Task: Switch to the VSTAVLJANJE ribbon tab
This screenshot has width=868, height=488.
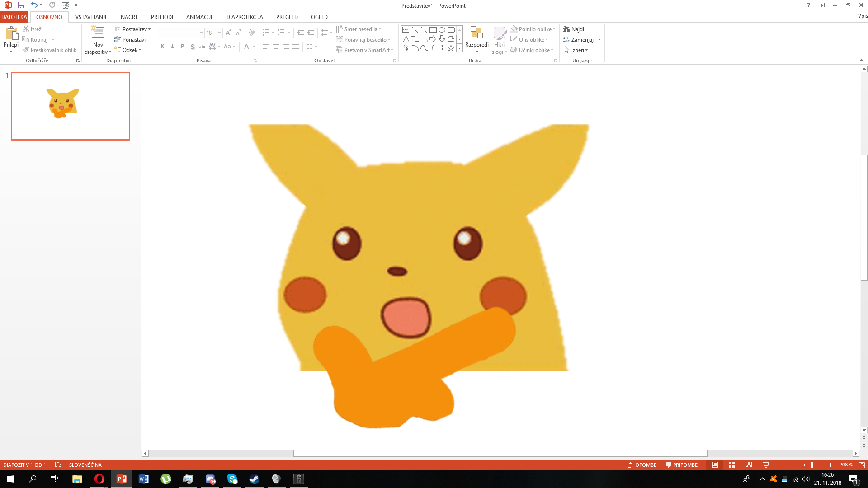Action: tap(91, 17)
